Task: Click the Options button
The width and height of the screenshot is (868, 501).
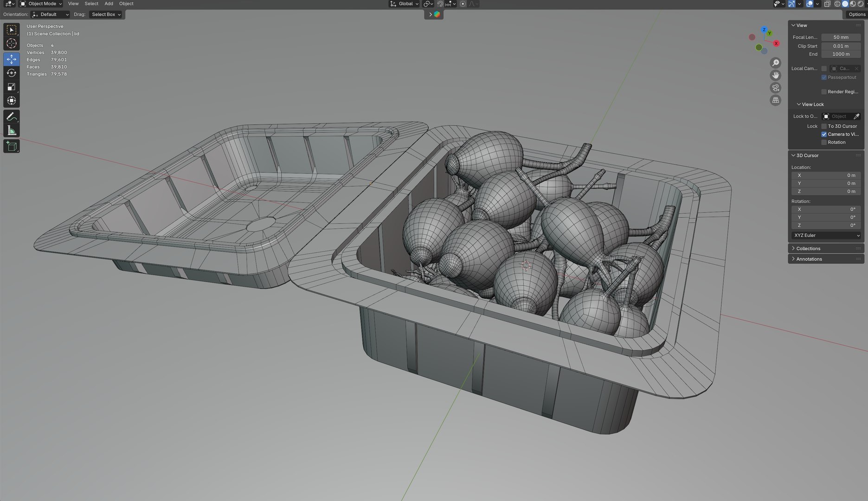Action: pyautogui.click(x=857, y=14)
